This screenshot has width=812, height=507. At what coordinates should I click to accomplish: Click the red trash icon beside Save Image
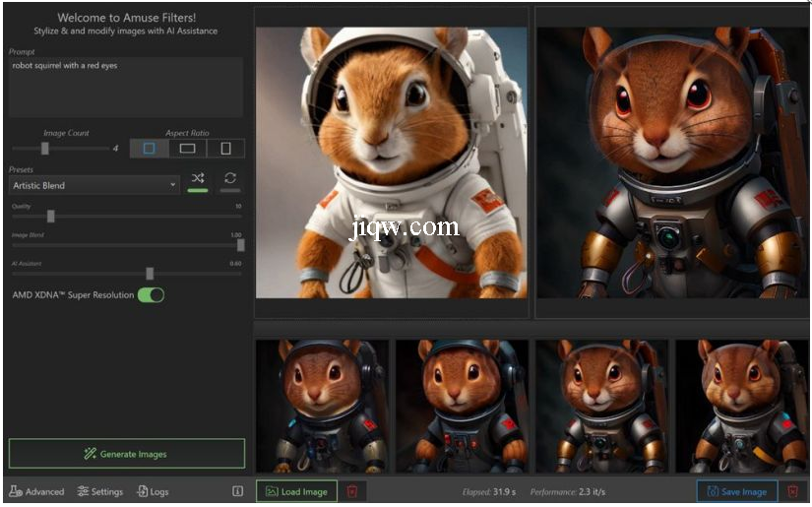tap(792, 490)
